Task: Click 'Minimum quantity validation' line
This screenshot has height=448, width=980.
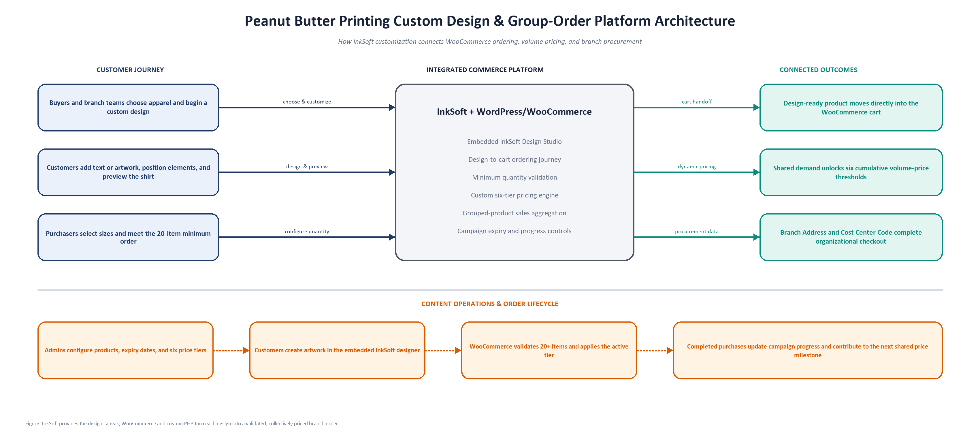Action: pos(514,177)
